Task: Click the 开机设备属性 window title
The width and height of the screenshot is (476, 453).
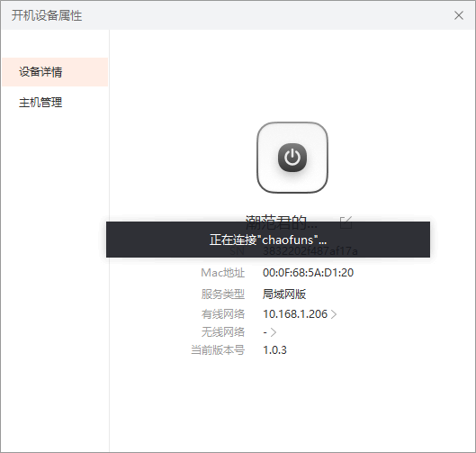Action: [47, 15]
